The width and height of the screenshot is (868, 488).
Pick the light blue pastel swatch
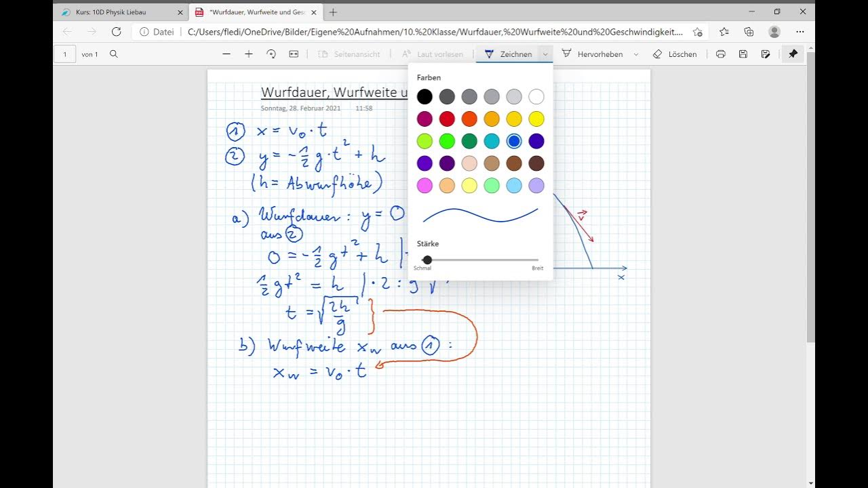click(x=514, y=186)
